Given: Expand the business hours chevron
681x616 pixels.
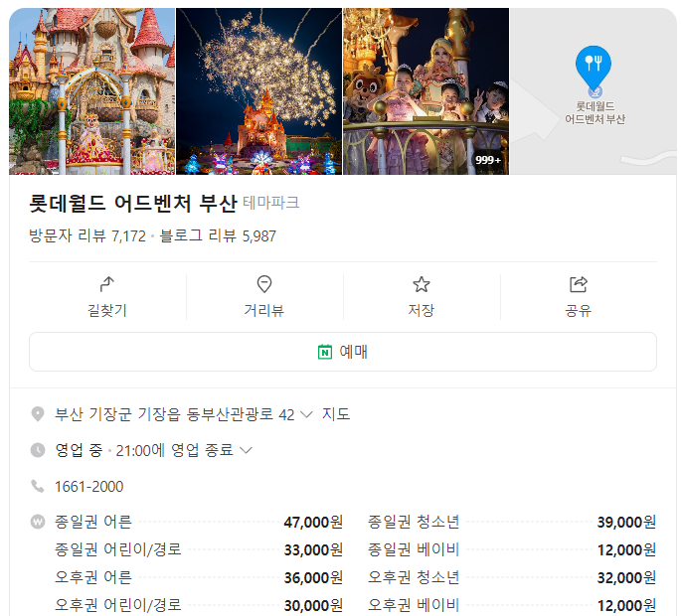Looking at the screenshot, I should [x=246, y=451].
